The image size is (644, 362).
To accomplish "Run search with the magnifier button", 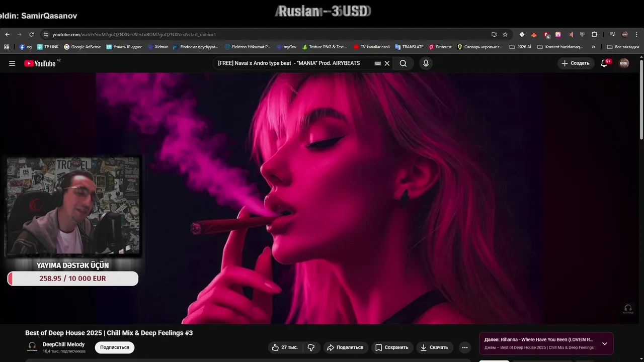I will coord(403,63).
